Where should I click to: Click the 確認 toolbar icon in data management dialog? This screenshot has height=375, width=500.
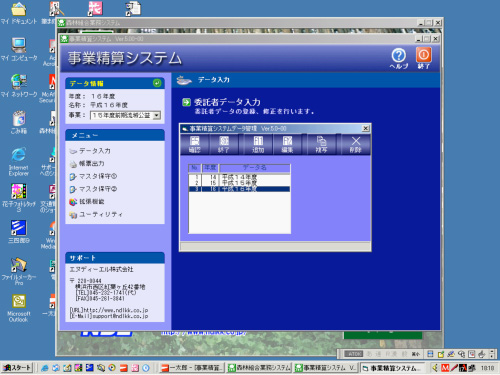click(194, 144)
